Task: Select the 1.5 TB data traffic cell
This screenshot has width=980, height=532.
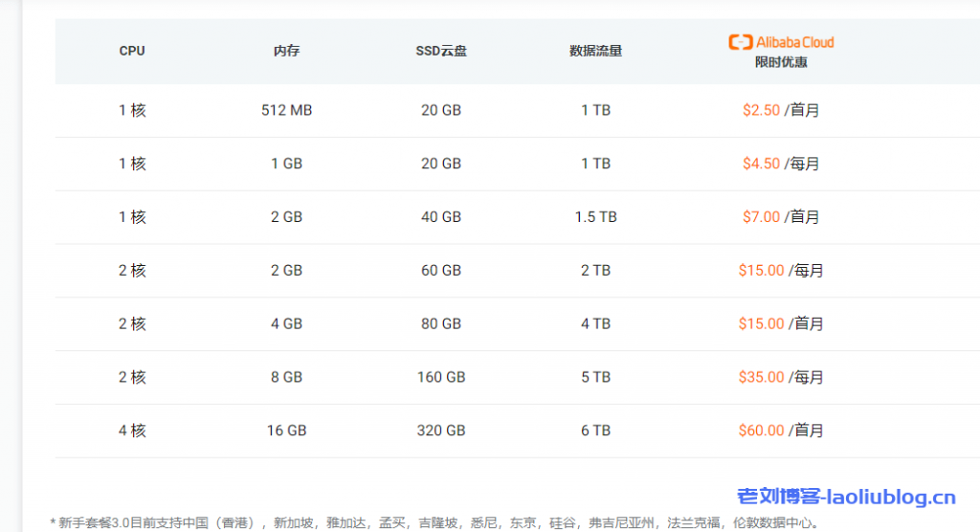Action: (595, 217)
